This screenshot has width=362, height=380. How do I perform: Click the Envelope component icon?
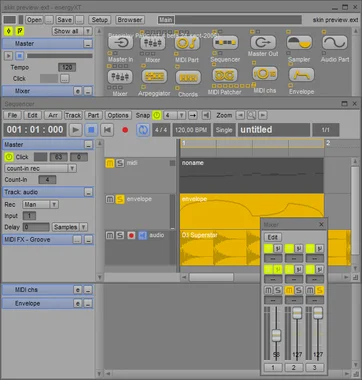[x=301, y=75]
